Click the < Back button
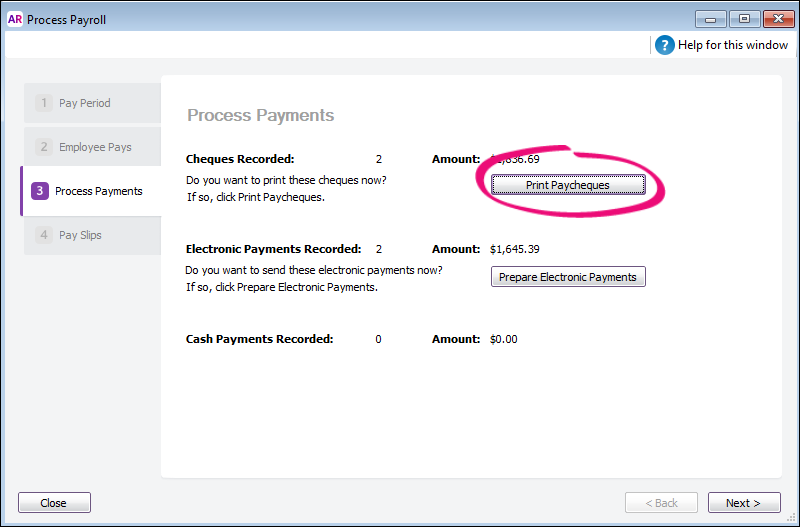Screen dimensions: 800x527 [661, 503]
